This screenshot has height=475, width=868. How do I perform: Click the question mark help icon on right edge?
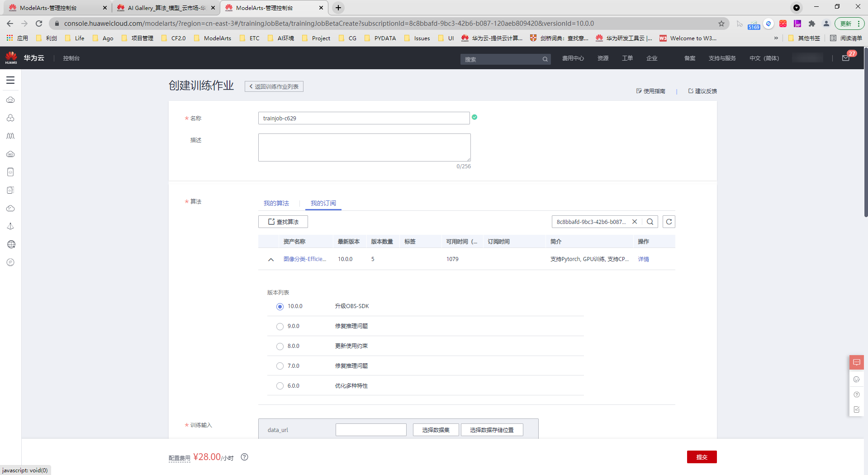point(856,394)
